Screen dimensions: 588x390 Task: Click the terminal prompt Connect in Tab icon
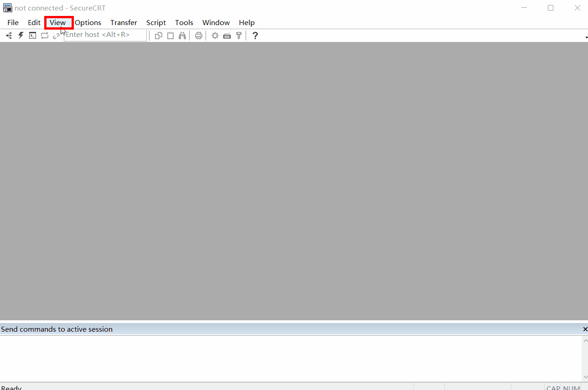point(33,36)
